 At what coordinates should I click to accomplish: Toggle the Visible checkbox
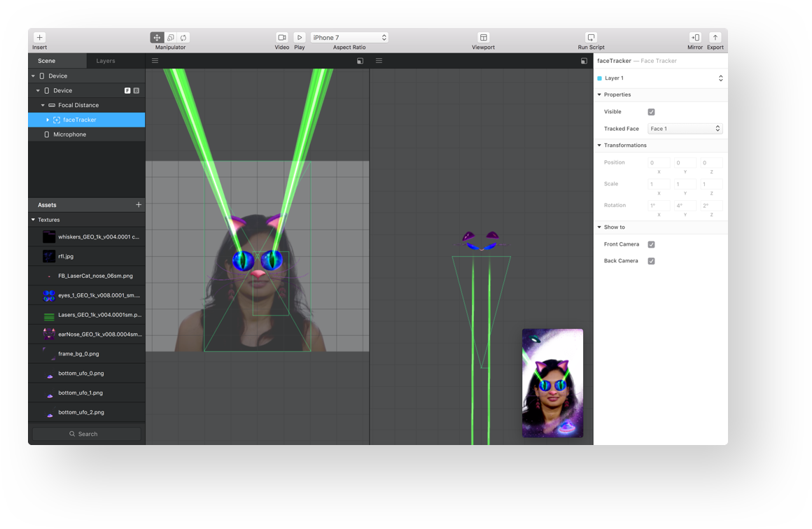pos(651,112)
